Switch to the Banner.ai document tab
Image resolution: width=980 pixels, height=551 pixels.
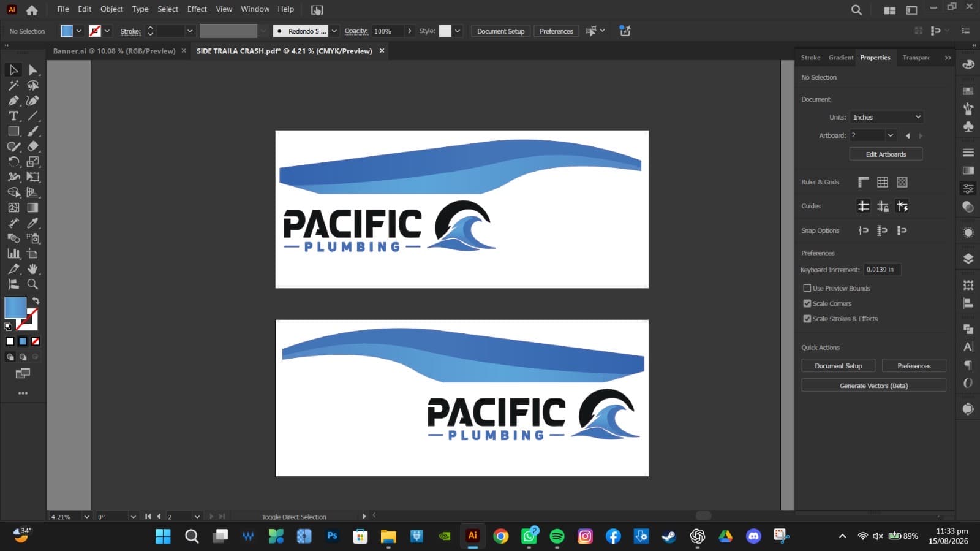pyautogui.click(x=114, y=51)
